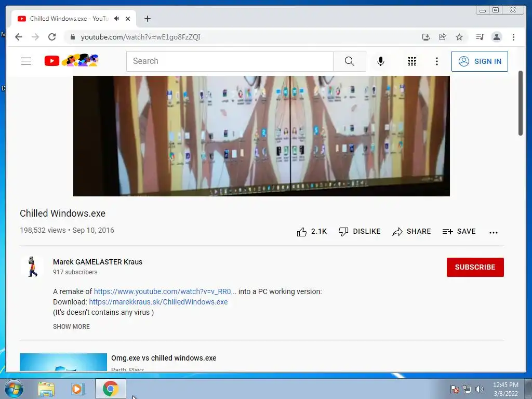Click the magnifier search button
The width and height of the screenshot is (532, 399).
(x=350, y=61)
